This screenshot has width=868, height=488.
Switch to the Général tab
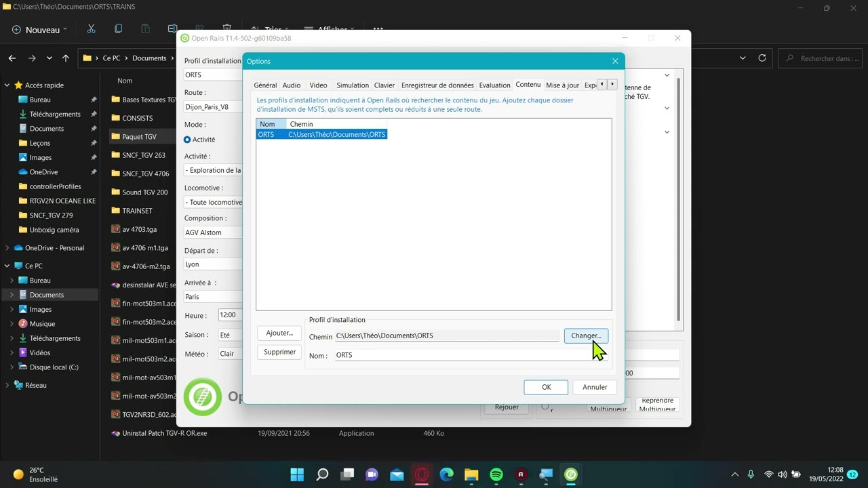265,85
